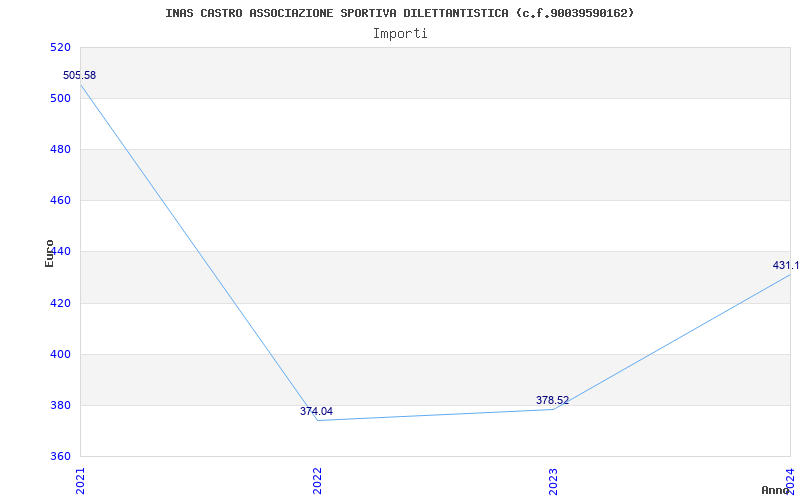Image resolution: width=800 pixels, height=500 pixels.
Task: Click the 460 y-axis value
Action: pyautogui.click(x=60, y=201)
